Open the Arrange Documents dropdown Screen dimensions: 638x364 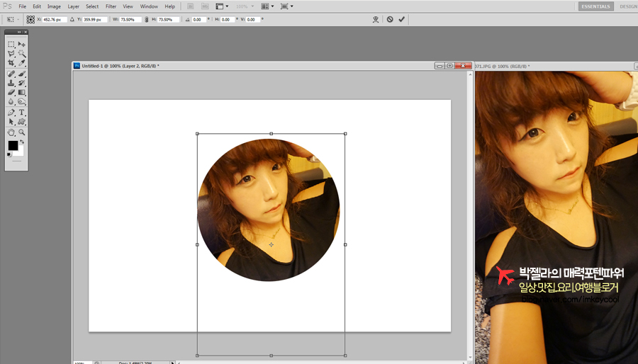[x=267, y=6]
